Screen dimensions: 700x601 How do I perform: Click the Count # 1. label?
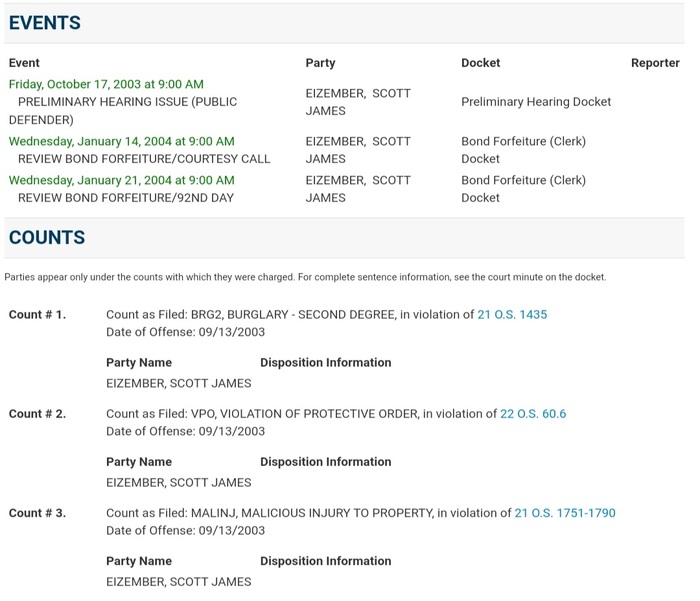[x=37, y=314]
